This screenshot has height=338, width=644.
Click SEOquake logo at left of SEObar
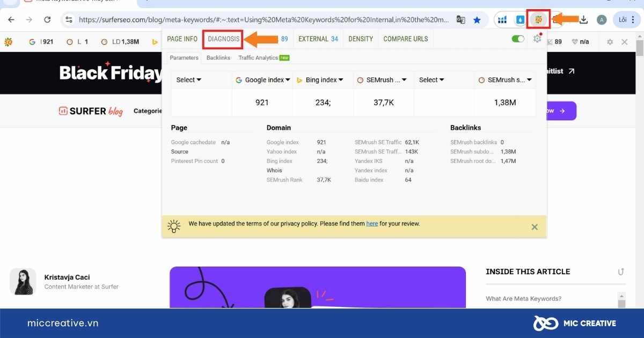8,41
